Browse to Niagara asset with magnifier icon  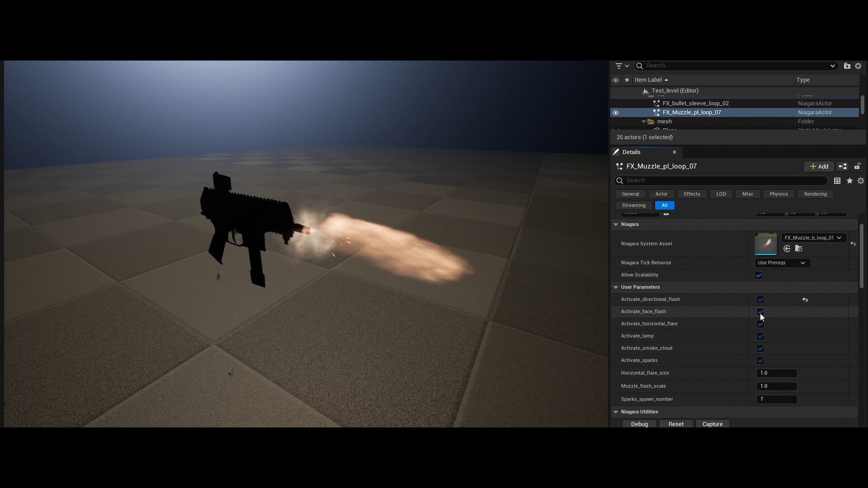[x=799, y=249]
